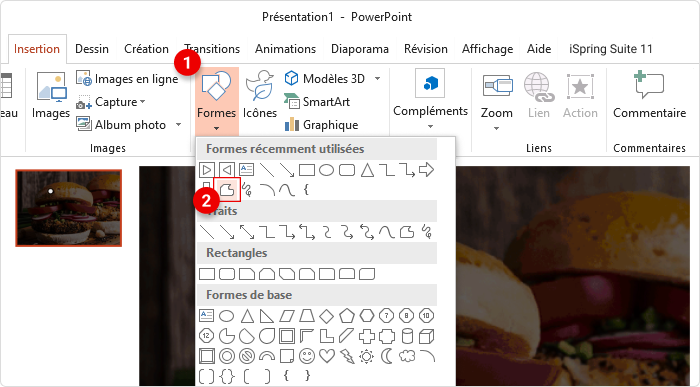Expand the Album photo dropdown arrow
This screenshot has height=387, width=700.
[x=178, y=125]
